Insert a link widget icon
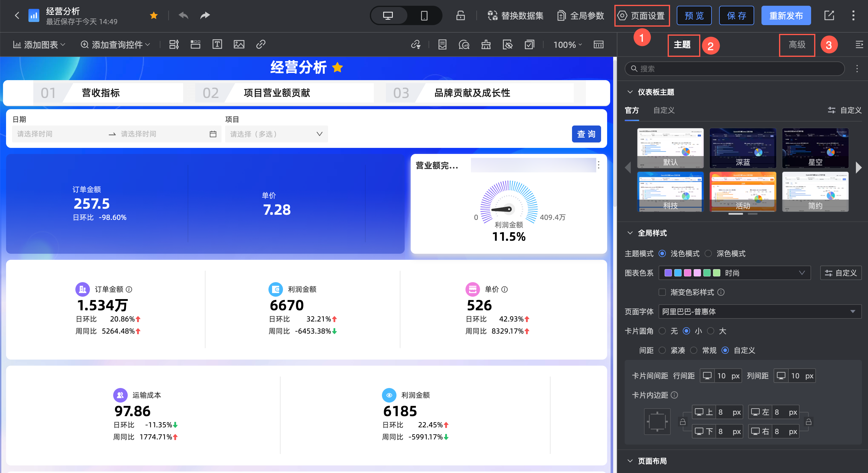 [261, 44]
